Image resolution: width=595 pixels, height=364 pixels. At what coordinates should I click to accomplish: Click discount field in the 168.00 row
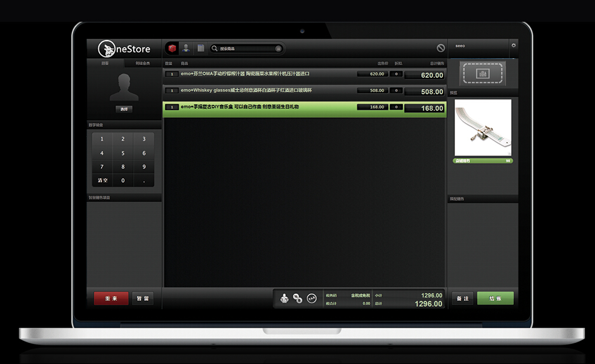pos(396,107)
